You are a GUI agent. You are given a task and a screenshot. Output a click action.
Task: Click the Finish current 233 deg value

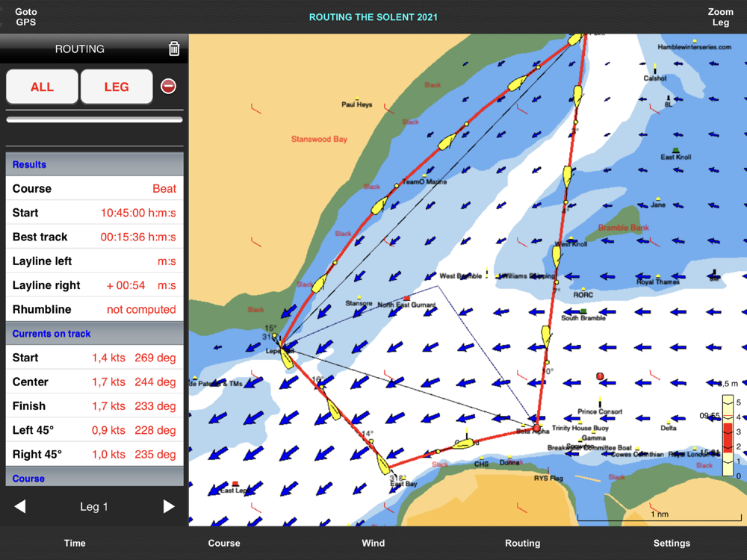click(x=155, y=406)
